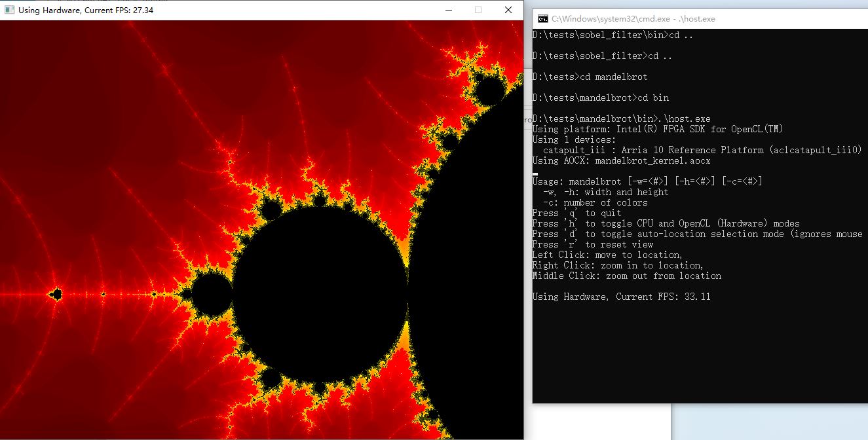Image resolution: width=868 pixels, height=440 pixels.
Task: Click the console FPS 33.11 status line
Action: point(621,297)
